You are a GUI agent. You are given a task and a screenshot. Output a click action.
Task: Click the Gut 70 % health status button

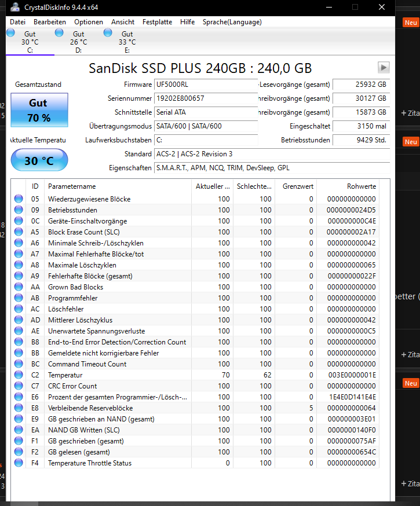coord(39,110)
